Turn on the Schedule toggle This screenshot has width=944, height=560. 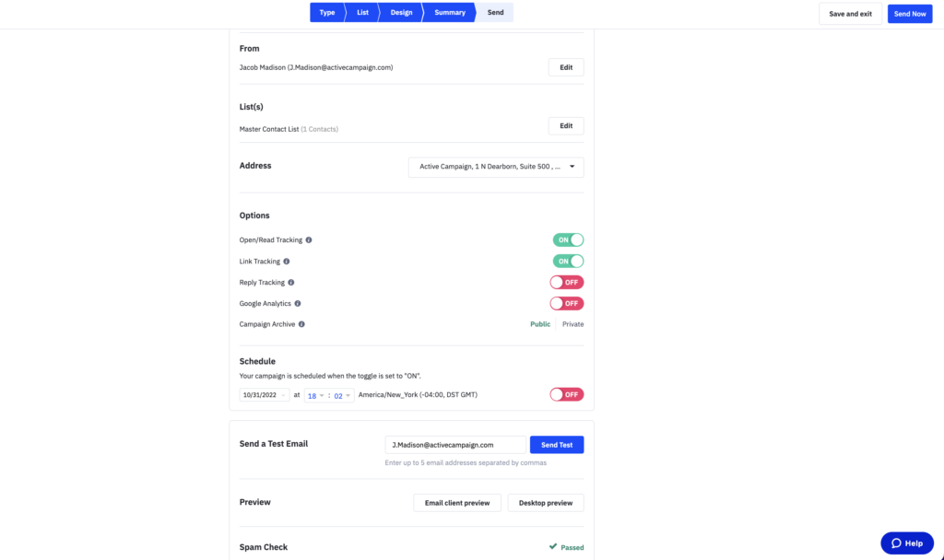coord(567,394)
